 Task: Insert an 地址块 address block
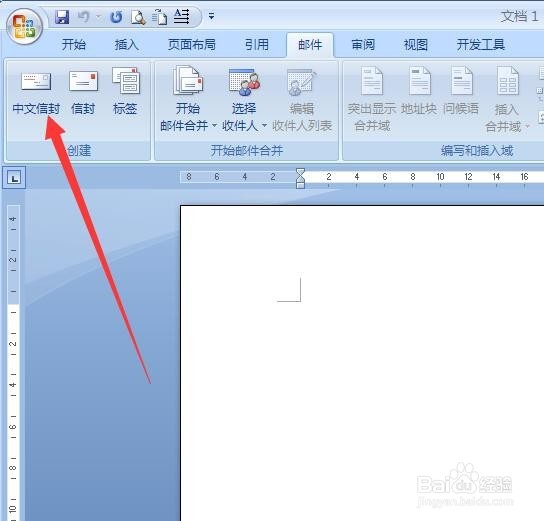click(x=419, y=92)
